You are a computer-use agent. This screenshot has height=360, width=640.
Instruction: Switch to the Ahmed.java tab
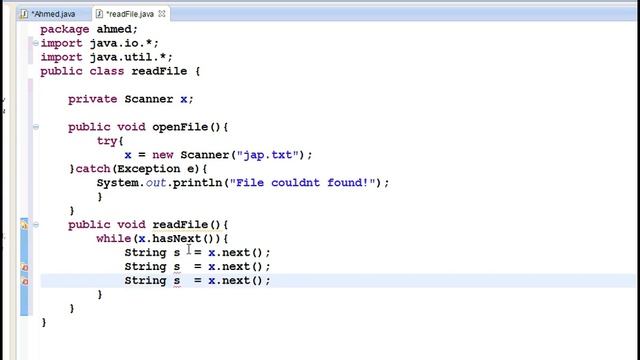pyautogui.click(x=53, y=14)
